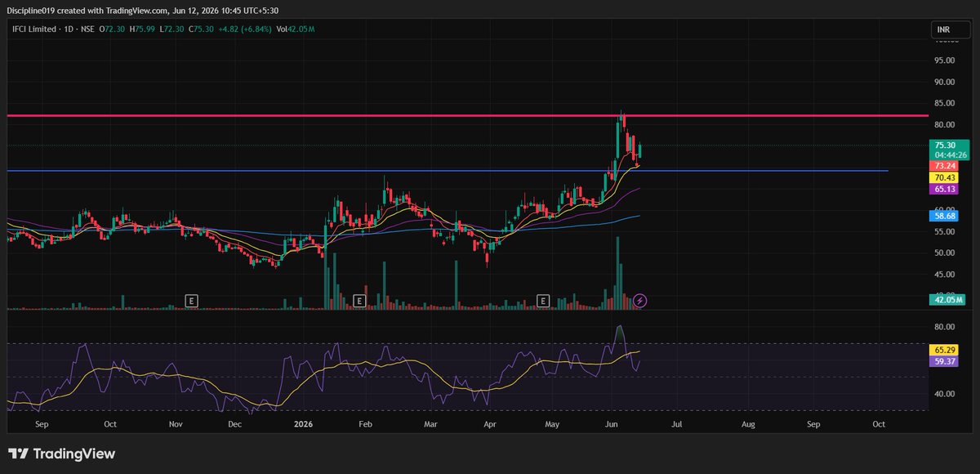This screenshot has height=474, width=980.
Task: Click the Dec label on time axis
Action: pos(234,425)
